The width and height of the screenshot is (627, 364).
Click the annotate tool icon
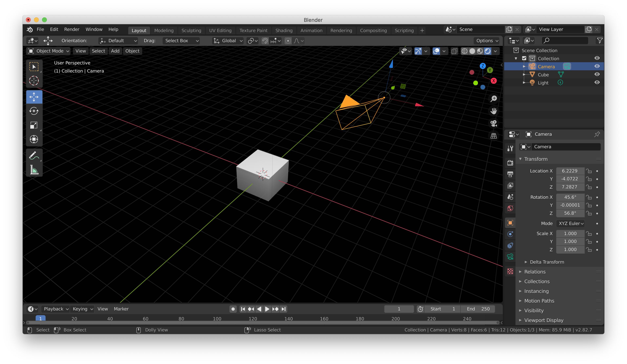pos(34,156)
